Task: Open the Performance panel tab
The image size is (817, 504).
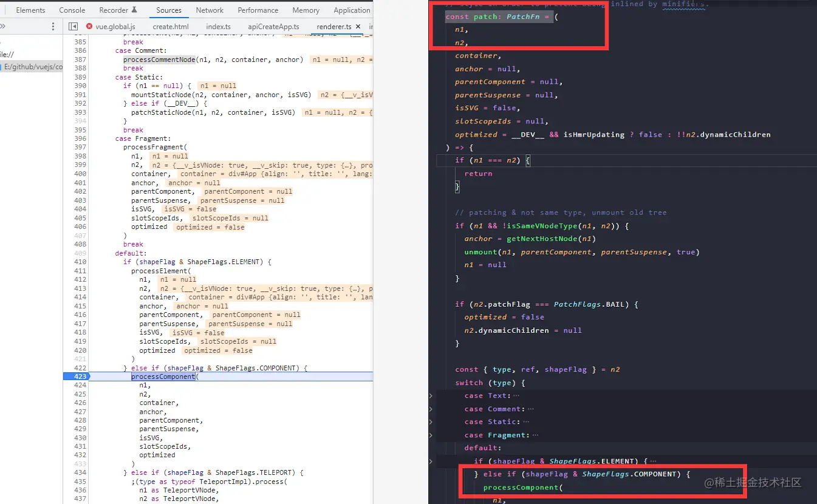Action: [258, 10]
